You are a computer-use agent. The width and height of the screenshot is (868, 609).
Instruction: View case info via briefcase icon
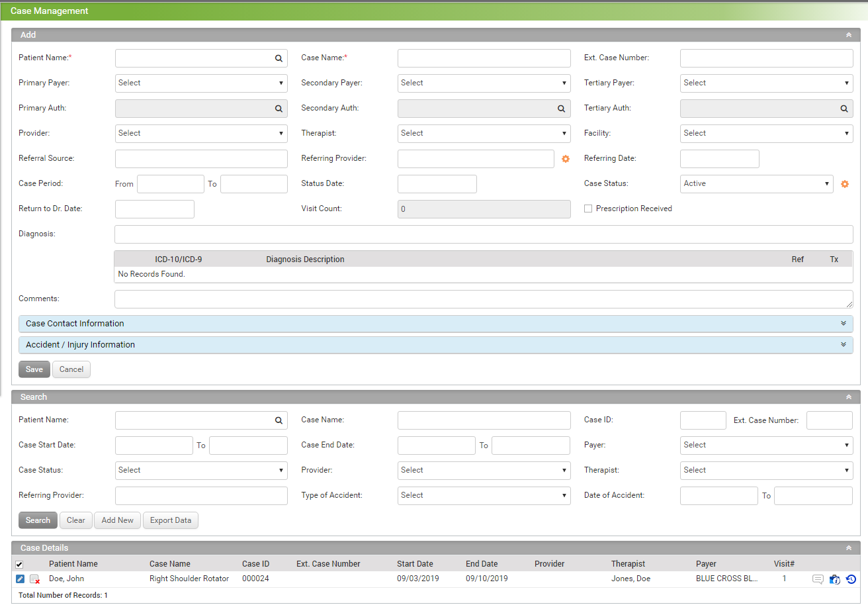pyautogui.click(x=834, y=579)
